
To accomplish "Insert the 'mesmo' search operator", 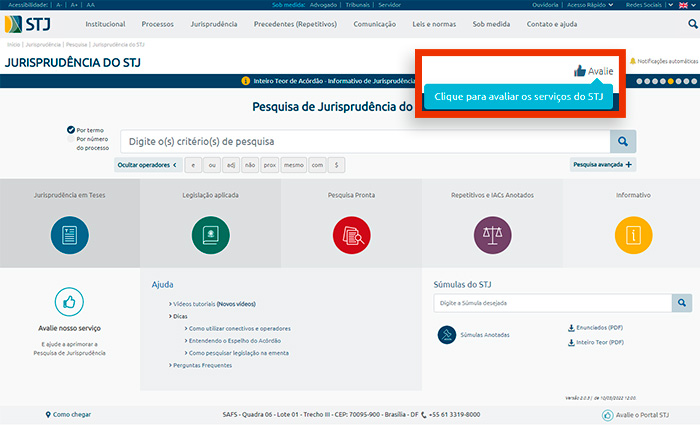I will [x=294, y=165].
